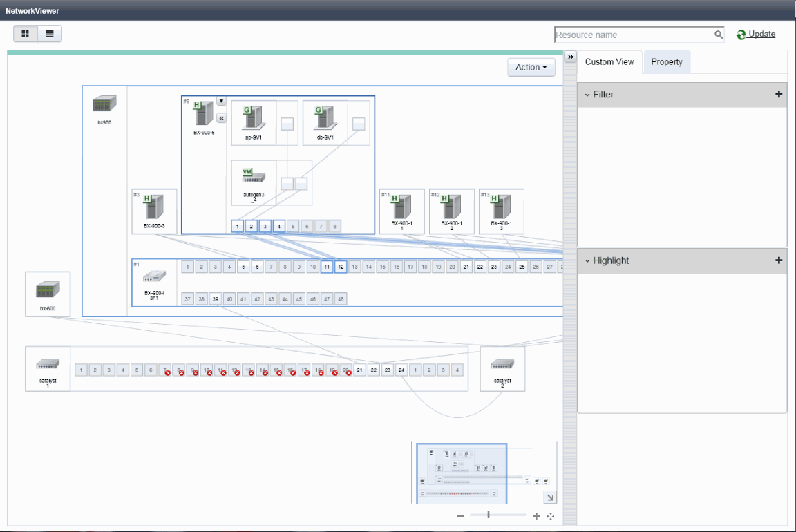
Task: Collapse the Highlight section
Action: click(x=587, y=261)
